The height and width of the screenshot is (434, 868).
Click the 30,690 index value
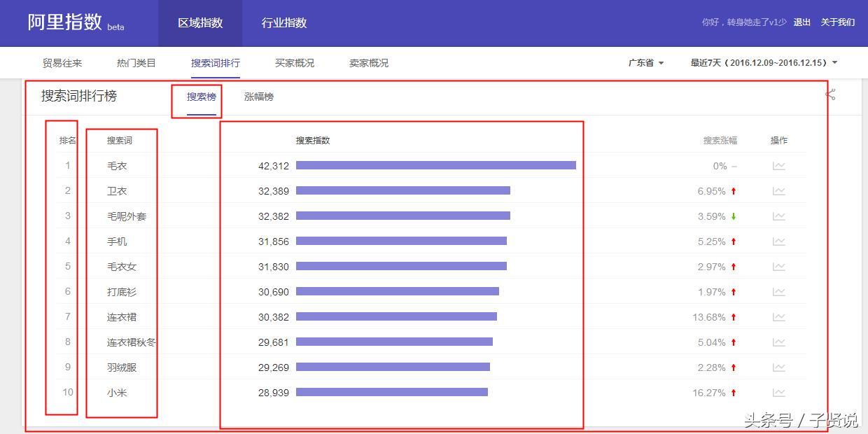274,292
